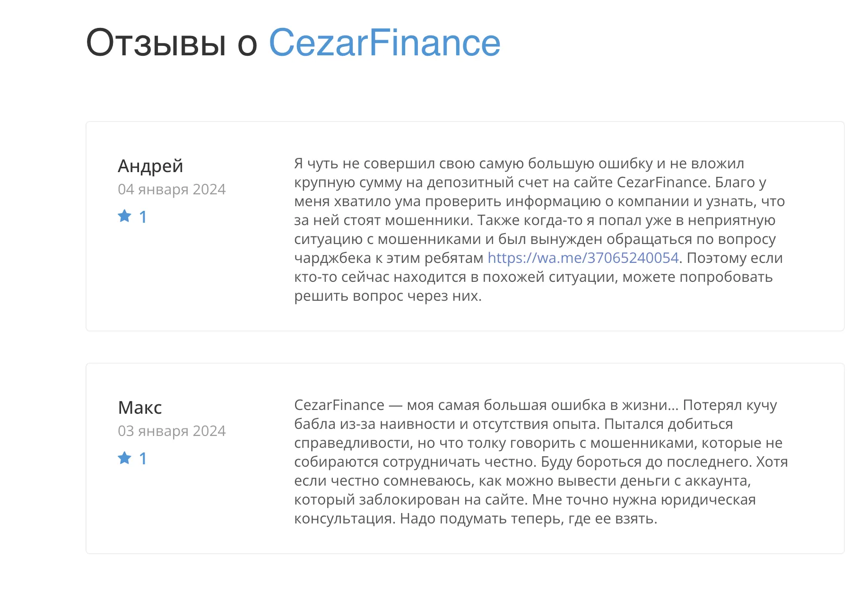
Task: Click the words "юридическая консультация" in Макс's review
Action: (525, 509)
